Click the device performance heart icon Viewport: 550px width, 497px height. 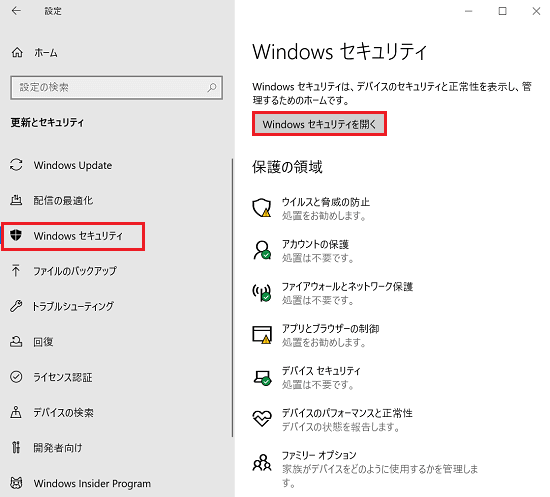click(262, 418)
